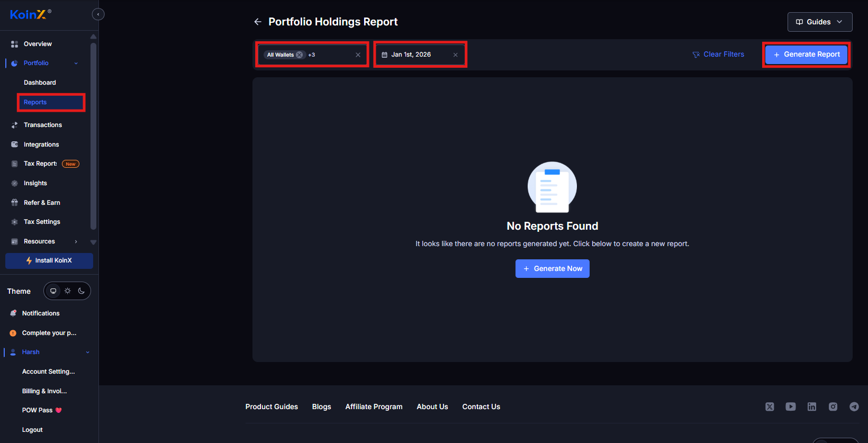Click the Integrations wallet icon
Image resolution: width=868 pixels, height=443 pixels.
[x=14, y=144]
